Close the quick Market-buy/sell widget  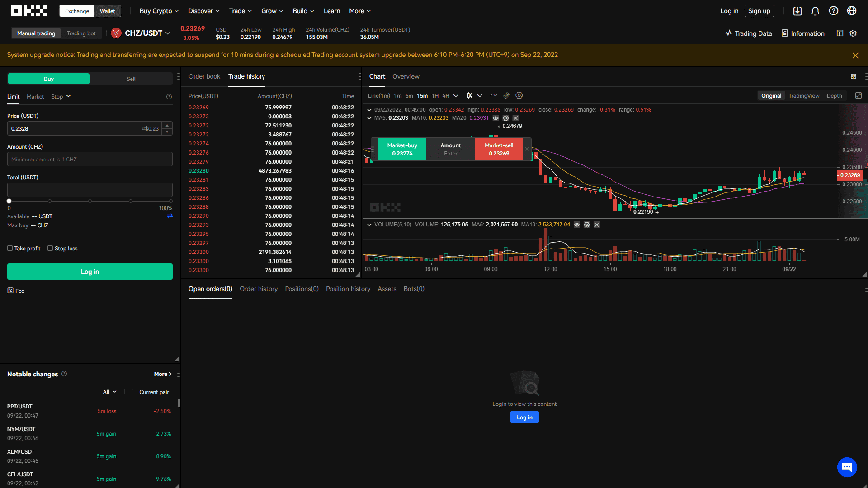click(527, 149)
